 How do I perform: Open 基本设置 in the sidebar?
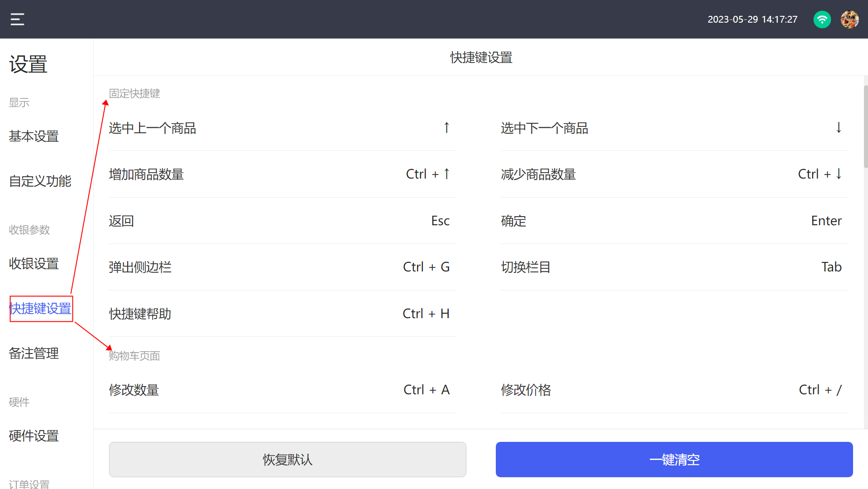[34, 136]
